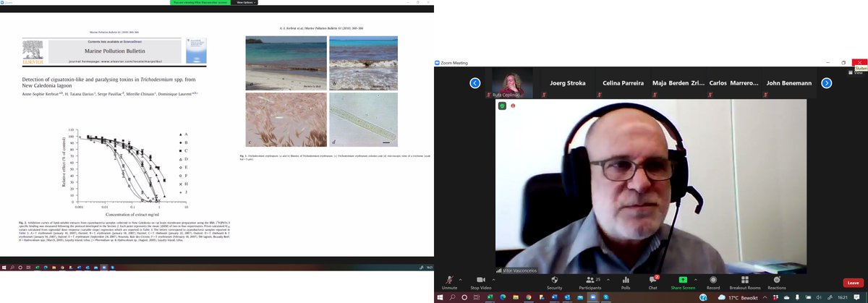Select the John Benemann participant tile
The height and width of the screenshot is (303, 868).
point(789,83)
